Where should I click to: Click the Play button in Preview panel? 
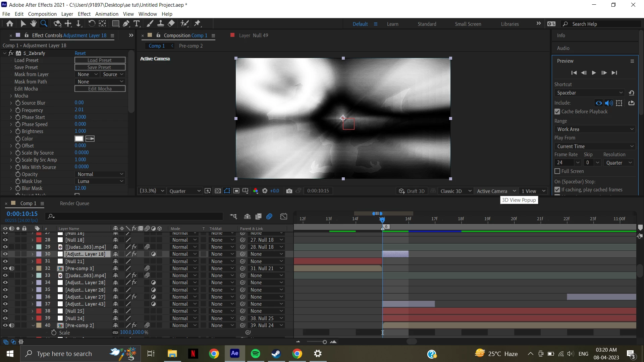[x=594, y=73]
